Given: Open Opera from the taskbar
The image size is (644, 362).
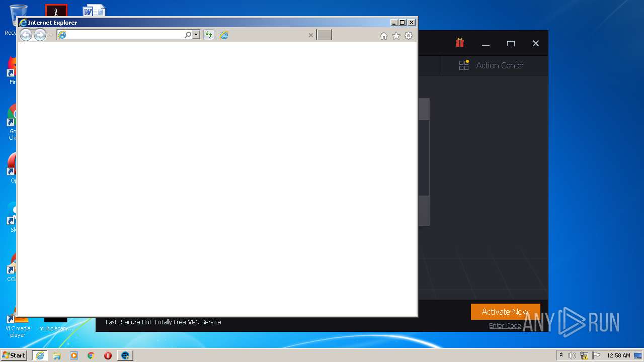Looking at the screenshot, I should [108, 355].
